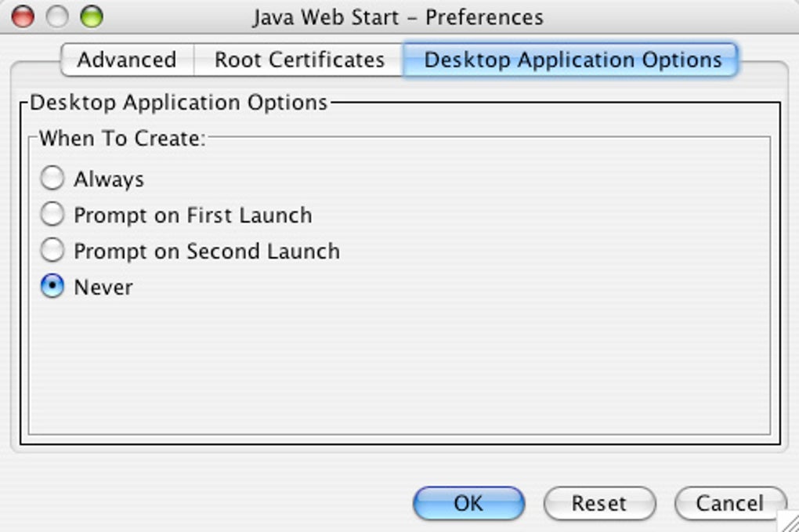Open the Root Certificates tab
Screen dimensions: 799x532
[299, 60]
